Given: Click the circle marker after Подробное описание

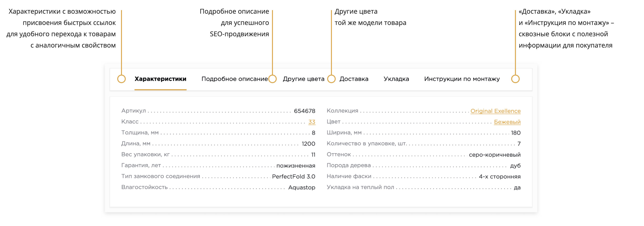Looking at the screenshot, I should point(272,79).
